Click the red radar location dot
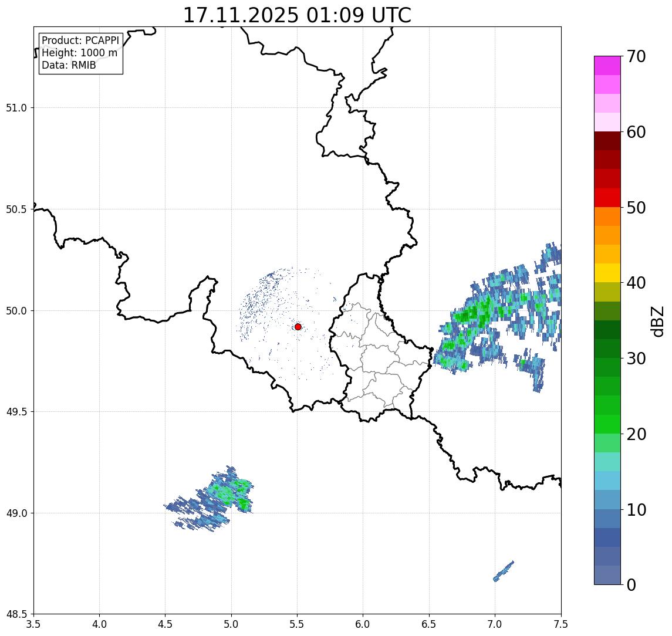Image resolution: width=672 pixels, height=636 pixels. click(298, 327)
